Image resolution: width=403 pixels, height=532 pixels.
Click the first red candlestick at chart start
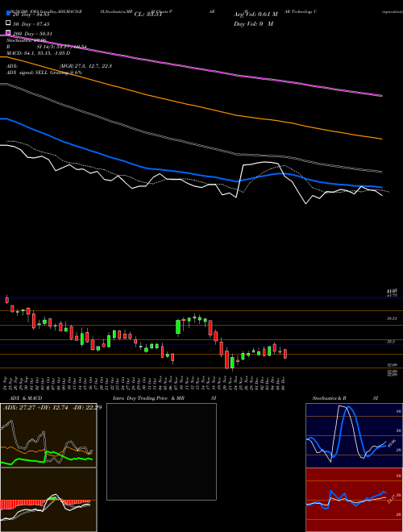[x=6, y=299]
